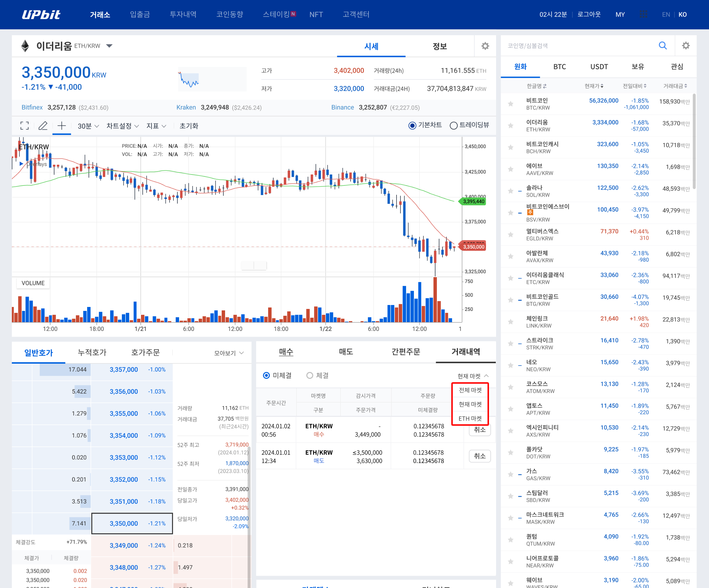Switch to 매도 tab
Image resolution: width=709 pixels, height=588 pixels.
[346, 352]
